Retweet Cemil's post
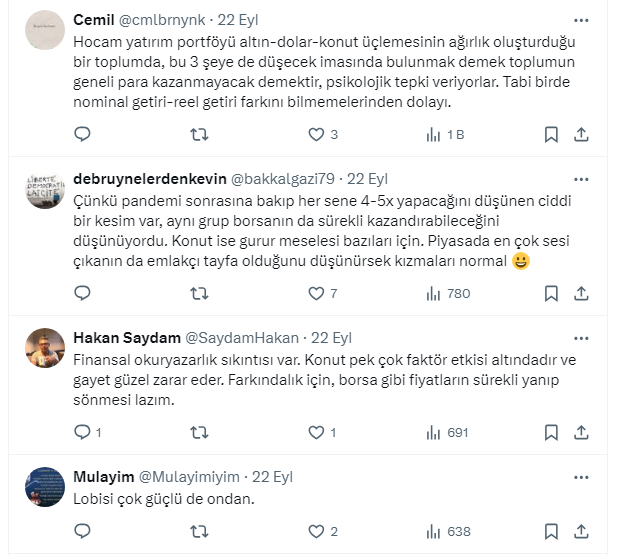Viewport: 638px width, 555px height. [x=199, y=134]
